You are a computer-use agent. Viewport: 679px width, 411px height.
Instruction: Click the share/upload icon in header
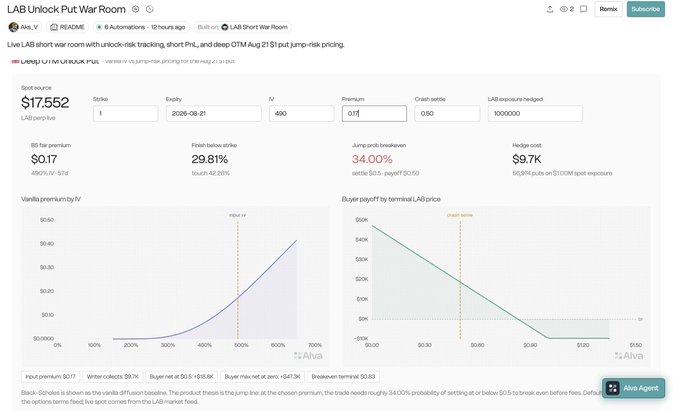click(550, 9)
